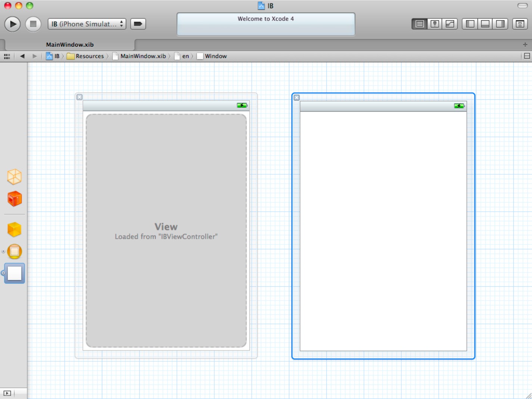Select the Version editor mode

pos(450,24)
